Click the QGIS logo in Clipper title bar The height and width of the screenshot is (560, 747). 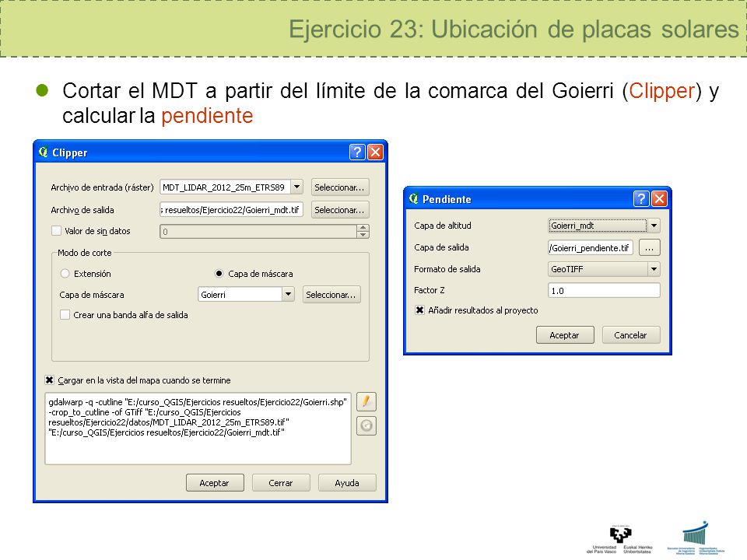coord(44,152)
